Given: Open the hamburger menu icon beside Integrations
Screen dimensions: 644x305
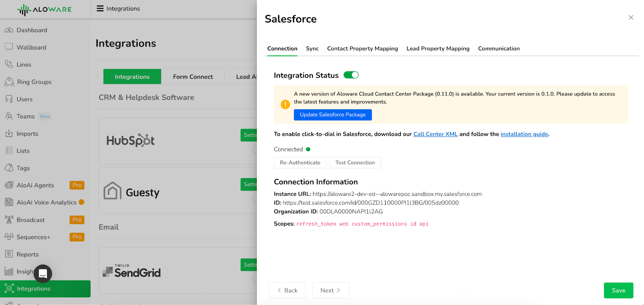Looking at the screenshot, I should (x=100, y=8).
